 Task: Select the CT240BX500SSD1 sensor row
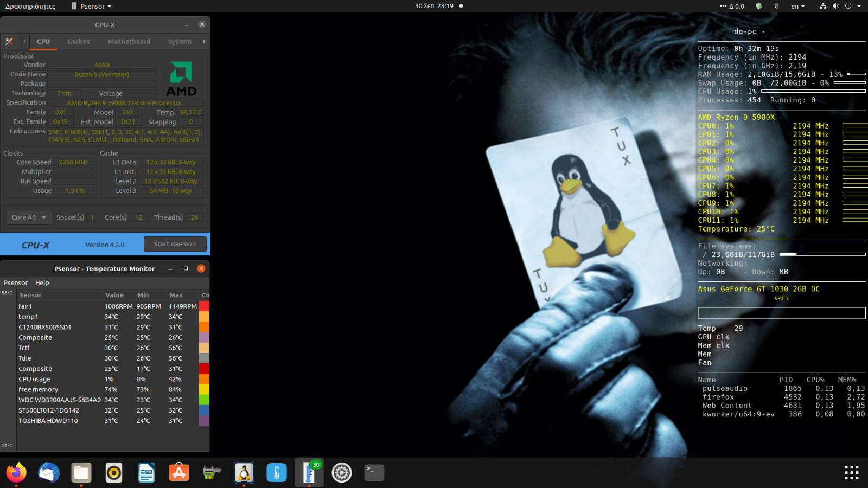point(113,327)
